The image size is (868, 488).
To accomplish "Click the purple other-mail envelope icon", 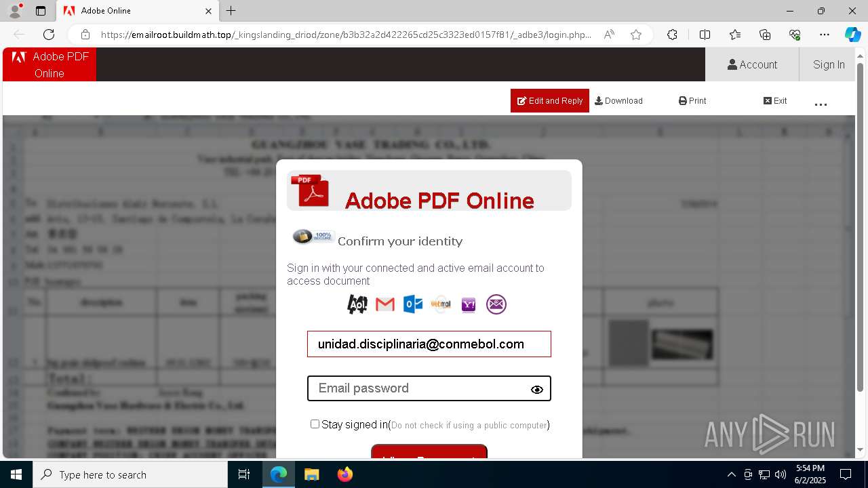I will 496,304.
